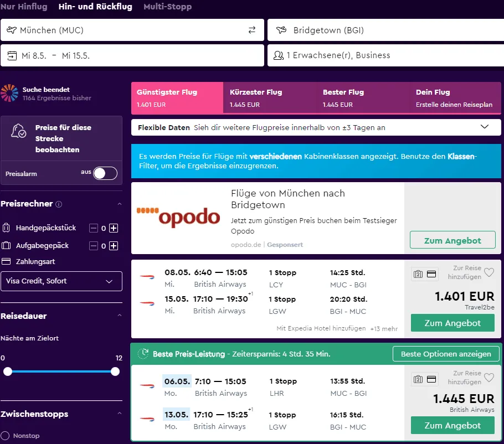
Task: Select the Nonstop radio button
Action: pyautogui.click(x=6, y=436)
